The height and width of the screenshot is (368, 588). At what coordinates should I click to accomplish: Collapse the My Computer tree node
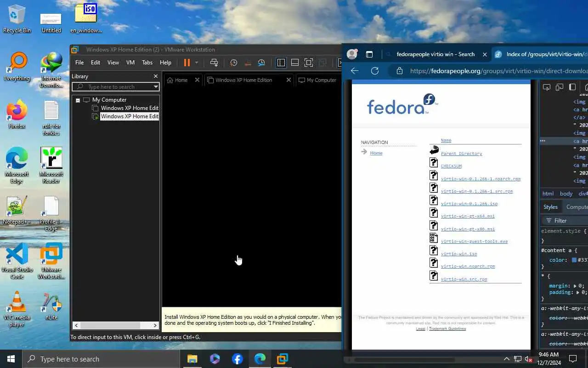(78, 100)
